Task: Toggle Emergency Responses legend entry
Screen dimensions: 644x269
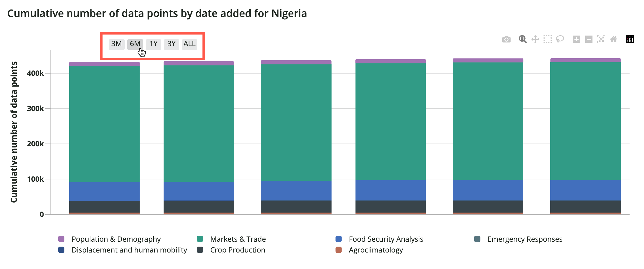Action: (525, 239)
